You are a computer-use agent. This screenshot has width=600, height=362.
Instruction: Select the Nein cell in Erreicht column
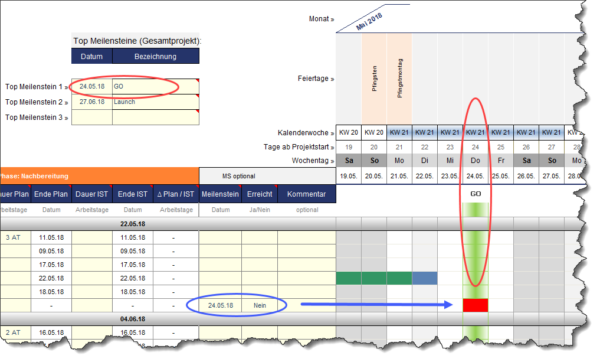coord(259,305)
